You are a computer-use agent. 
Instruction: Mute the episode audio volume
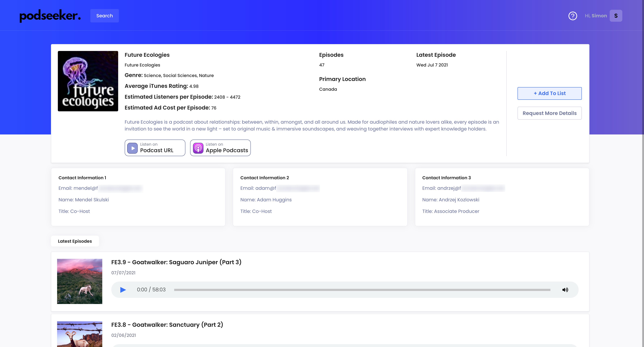(x=565, y=290)
